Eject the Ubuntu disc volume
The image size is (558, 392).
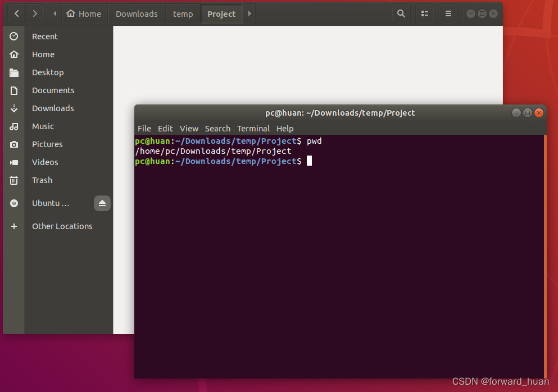click(x=102, y=203)
